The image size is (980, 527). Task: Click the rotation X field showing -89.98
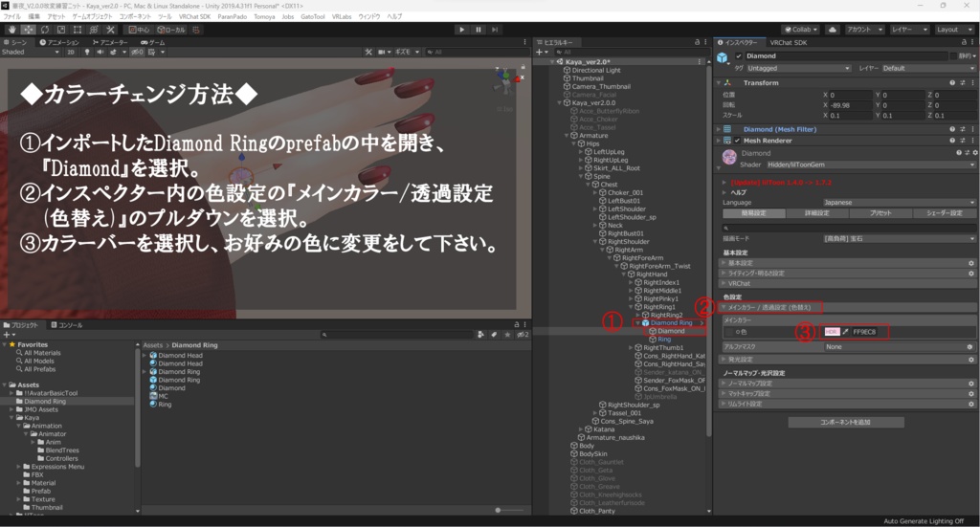tap(850, 105)
